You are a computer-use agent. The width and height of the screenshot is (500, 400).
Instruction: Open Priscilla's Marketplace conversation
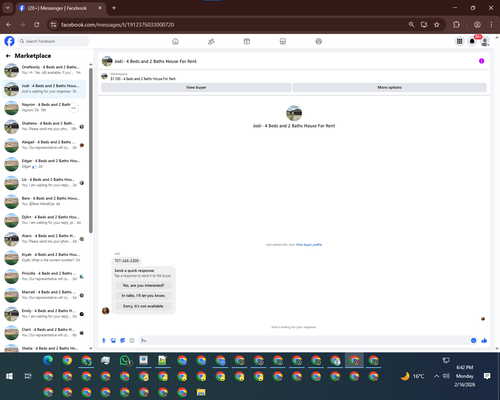click(x=44, y=276)
